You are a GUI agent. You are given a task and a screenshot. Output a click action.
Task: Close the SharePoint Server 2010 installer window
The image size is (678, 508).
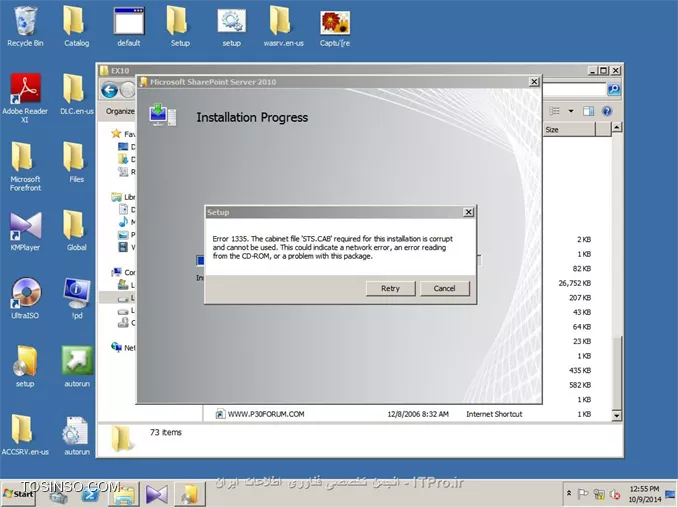click(x=534, y=82)
